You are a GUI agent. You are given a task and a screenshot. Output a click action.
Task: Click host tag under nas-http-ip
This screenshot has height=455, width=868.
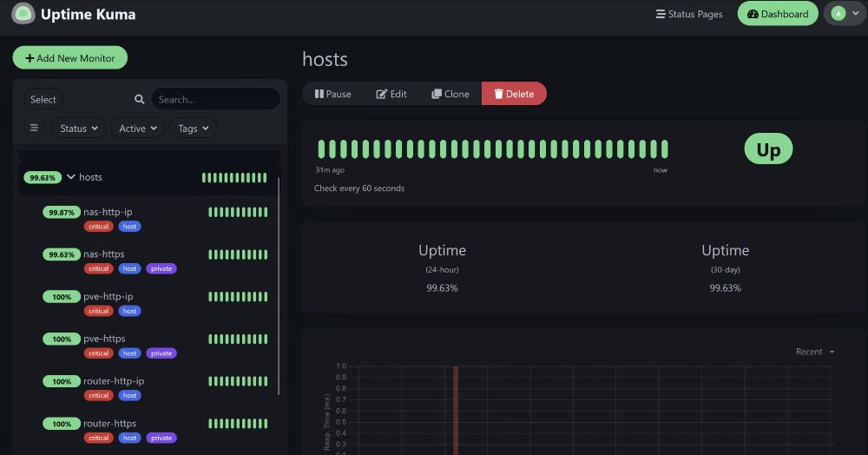tap(129, 227)
